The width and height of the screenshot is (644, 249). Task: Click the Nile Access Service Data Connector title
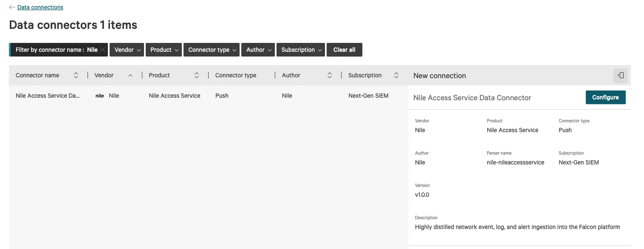pyautogui.click(x=472, y=98)
